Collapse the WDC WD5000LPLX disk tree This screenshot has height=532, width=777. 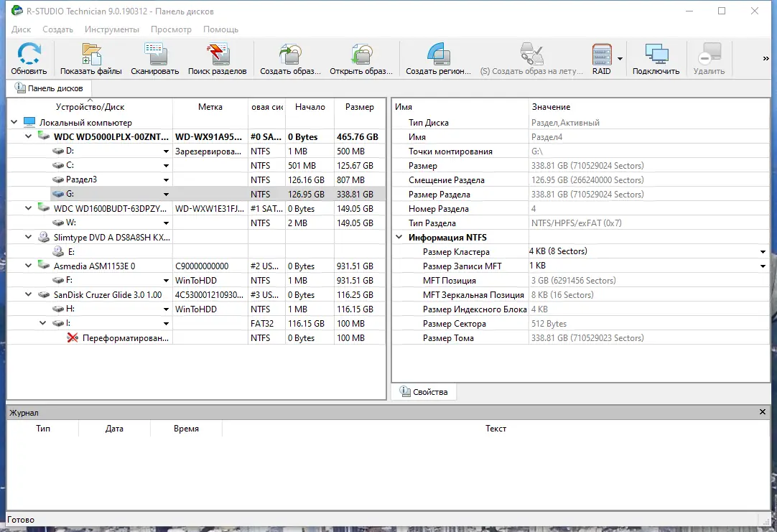pos(28,136)
